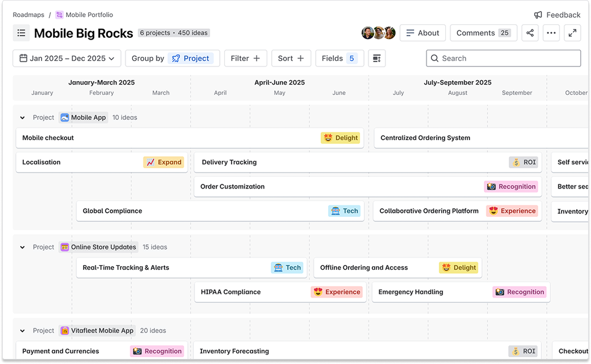
Task: Click the Feedback button
Action: coord(557,15)
